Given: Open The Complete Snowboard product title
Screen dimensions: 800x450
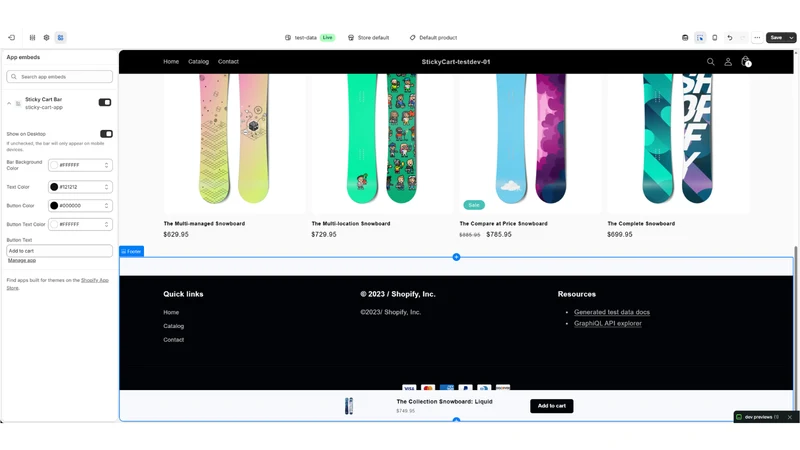Looking at the screenshot, I should (641, 223).
